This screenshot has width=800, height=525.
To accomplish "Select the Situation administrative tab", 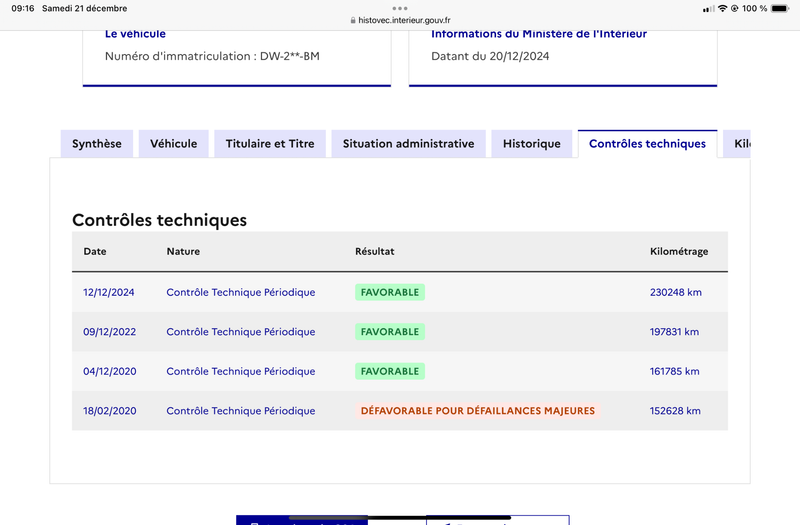I will pyautogui.click(x=408, y=144).
